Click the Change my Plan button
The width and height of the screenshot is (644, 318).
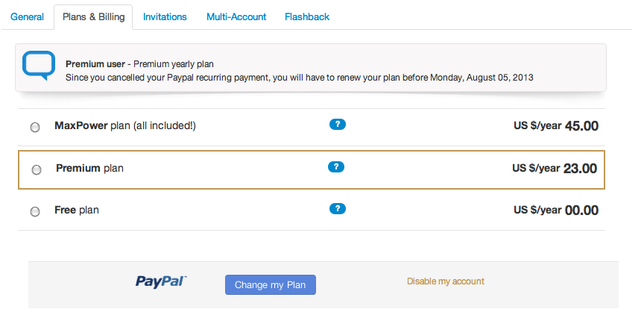coord(271,284)
